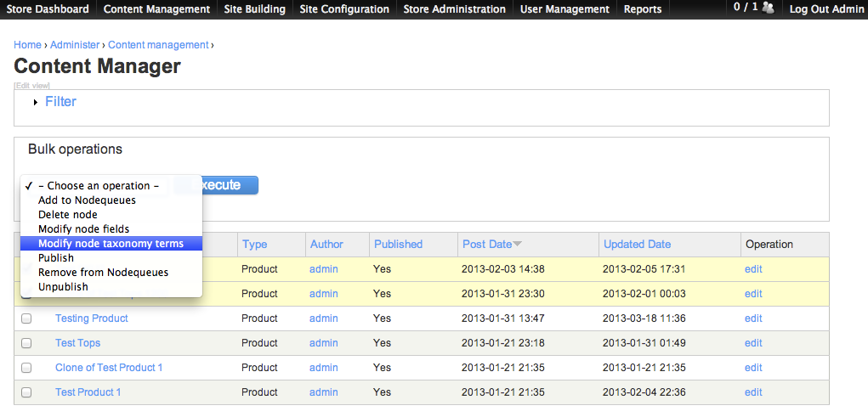Click the Operation column header
The height and width of the screenshot is (417, 868).
[x=769, y=245]
